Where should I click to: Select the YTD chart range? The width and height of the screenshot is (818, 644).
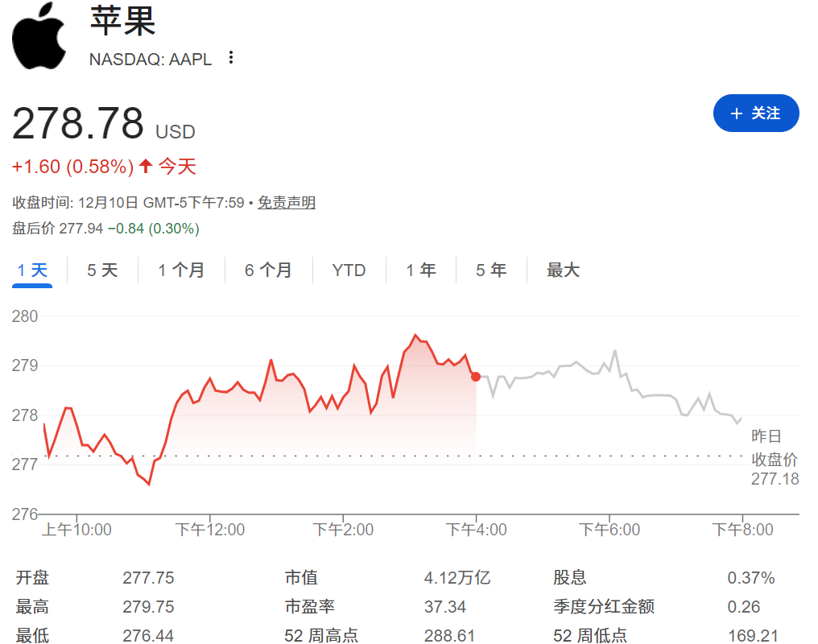click(x=348, y=270)
